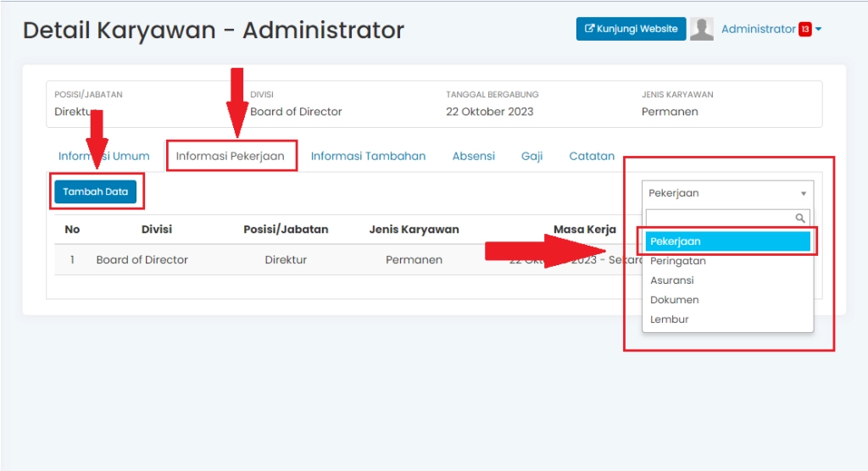868x471 pixels.
Task: Click the magnifier icon in dropdown search
Action: pos(800,218)
